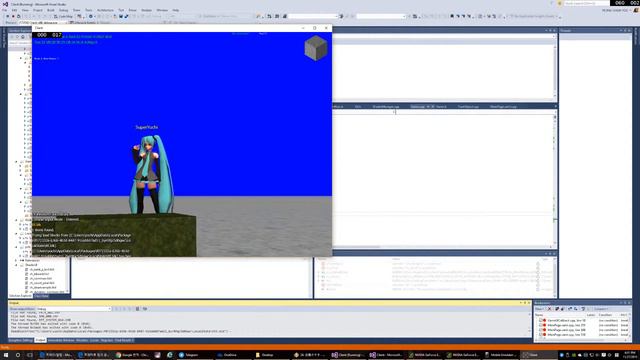Toggle word wrap icon in Output toolbar
The width and height of the screenshot is (640, 360).
145,309
